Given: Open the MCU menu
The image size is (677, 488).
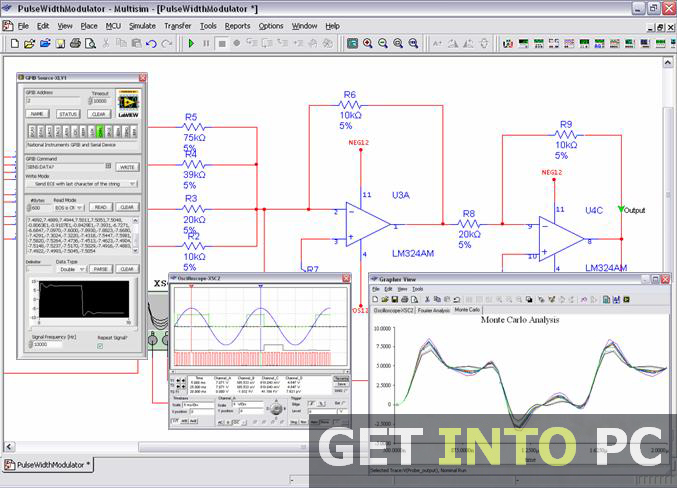Looking at the screenshot, I should pos(114,26).
